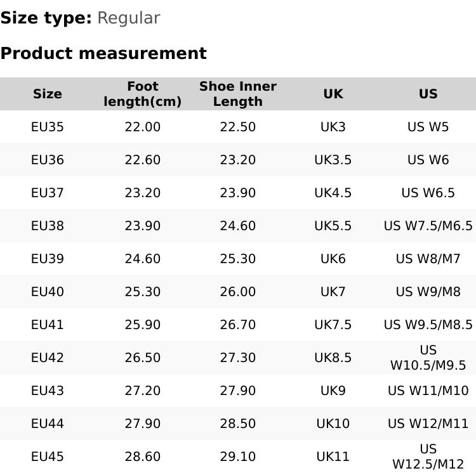The width and height of the screenshot is (476, 473).
Task: Click the Foot length(cm) column header
Action: (143, 94)
